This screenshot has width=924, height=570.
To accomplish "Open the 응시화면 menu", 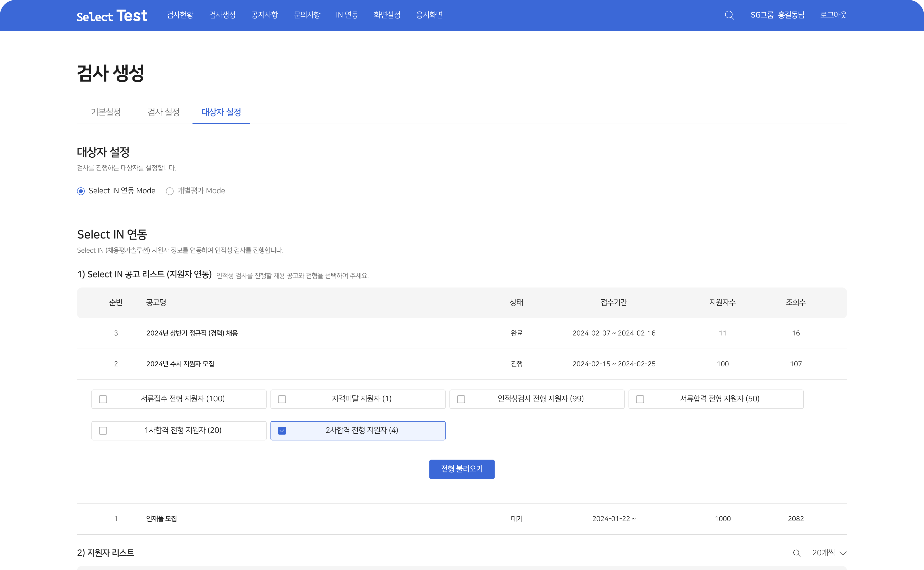I will [x=429, y=15].
